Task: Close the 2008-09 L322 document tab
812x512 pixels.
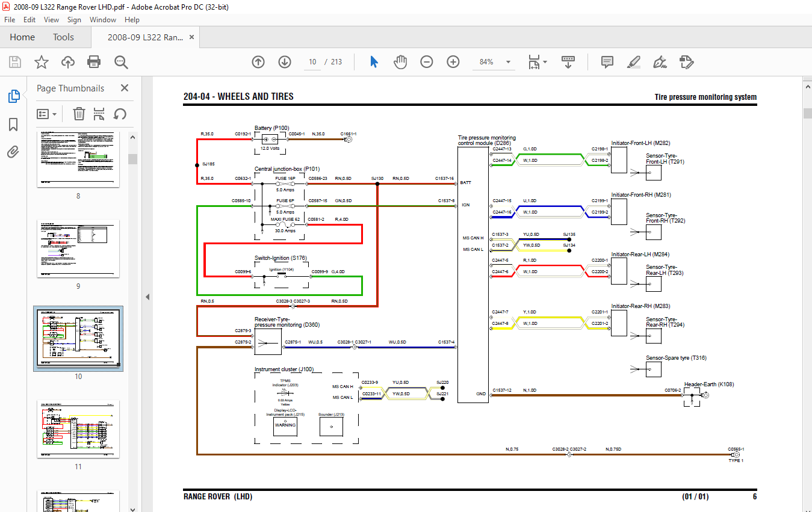Action: [191, 37]
